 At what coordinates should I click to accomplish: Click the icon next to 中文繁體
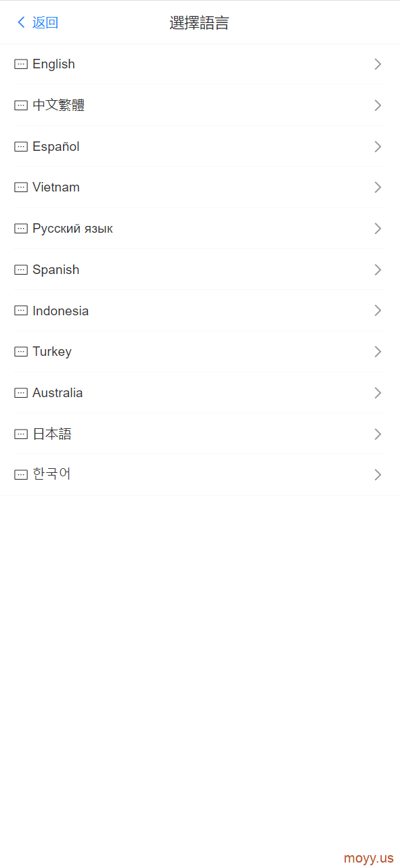(x=21, y=106)
